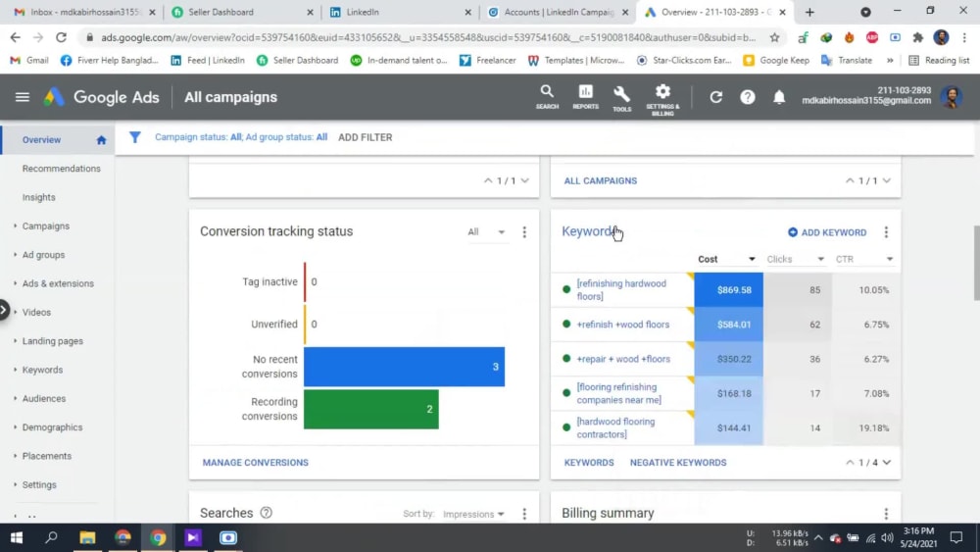
Task: Open Keywords card three-dot menu
Action: pos(886,232)
